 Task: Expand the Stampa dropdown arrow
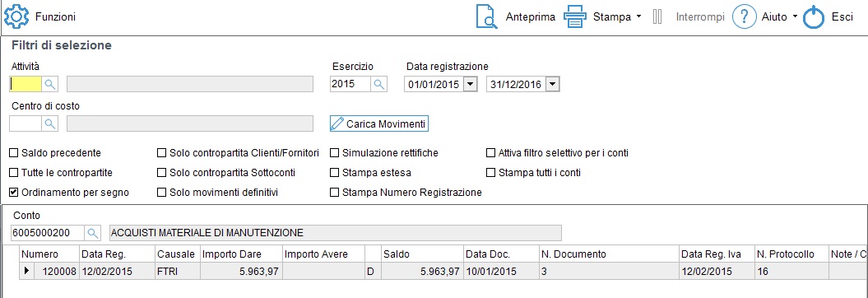tap(638, 16)
